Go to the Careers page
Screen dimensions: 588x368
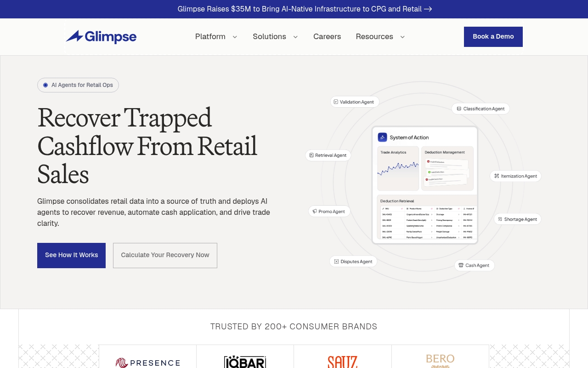(327, 36)
